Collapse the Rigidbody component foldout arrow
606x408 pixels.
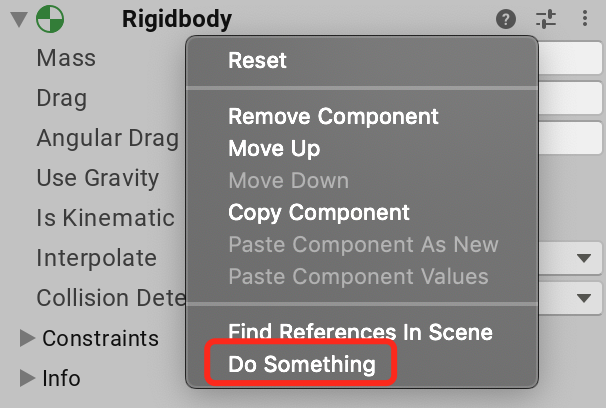pos(19,19)
